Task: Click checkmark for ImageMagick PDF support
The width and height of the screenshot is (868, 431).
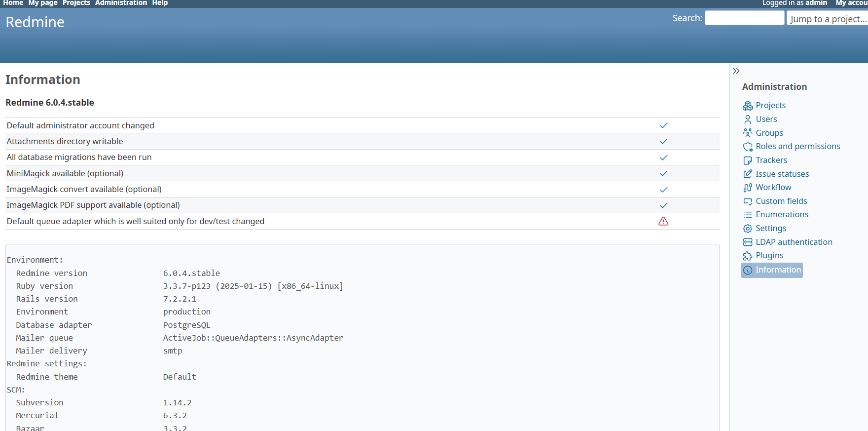Action: pyautogui.click(x=663, y=205)
